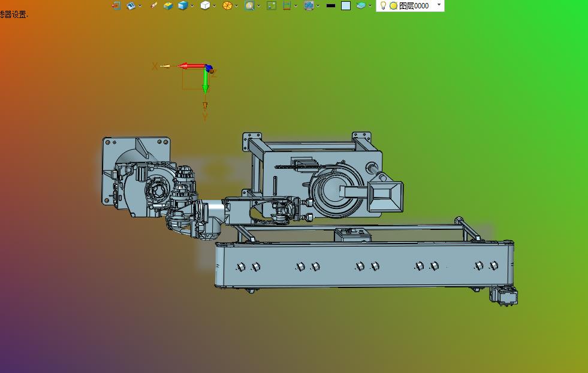The height and width of the screenshot is (373, 588).
Task: Expand dropdown next to white cube
Action: [x=214, y=6]
